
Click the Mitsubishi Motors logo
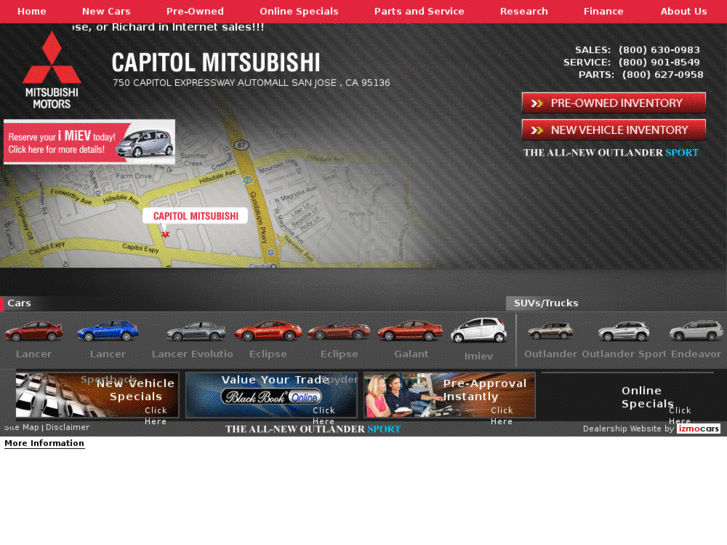[x=51, y=70]
